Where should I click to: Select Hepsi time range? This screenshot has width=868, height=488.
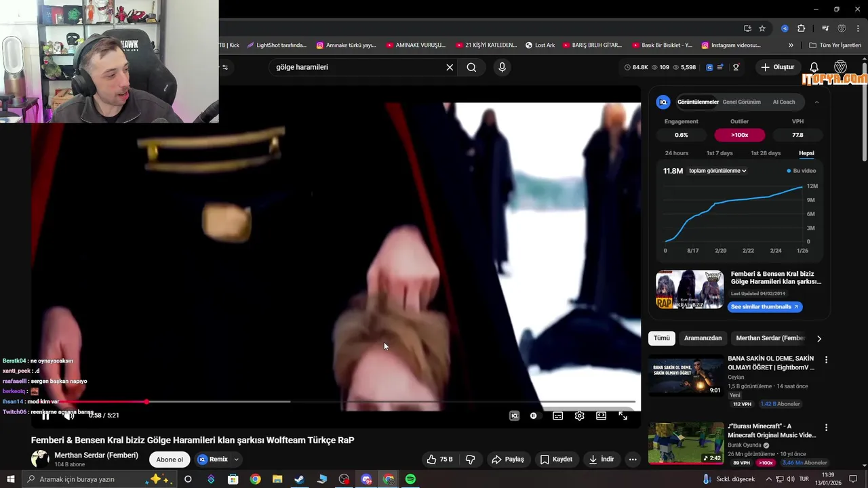click(x=806, y=153)
